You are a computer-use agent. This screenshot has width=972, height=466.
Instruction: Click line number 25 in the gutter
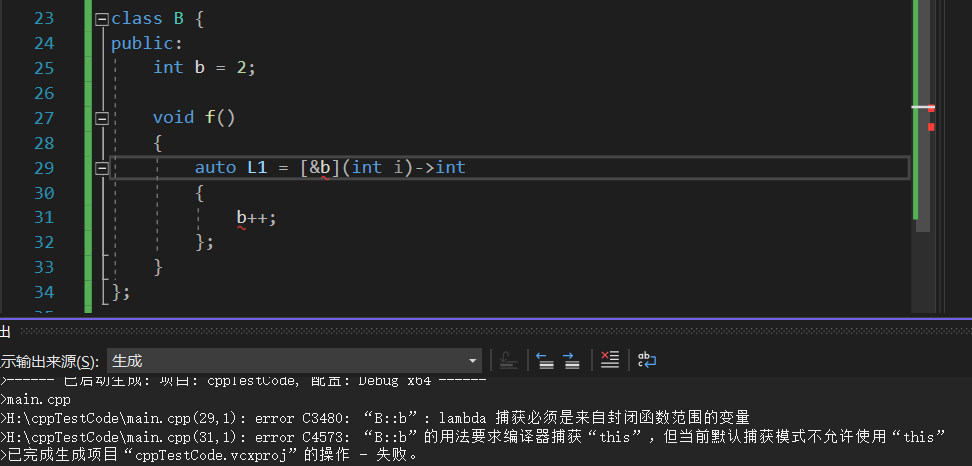coord(43,67)
